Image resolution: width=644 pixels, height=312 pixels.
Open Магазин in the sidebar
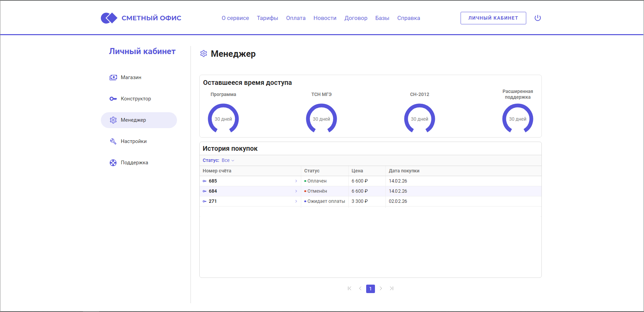click(131, 77)
